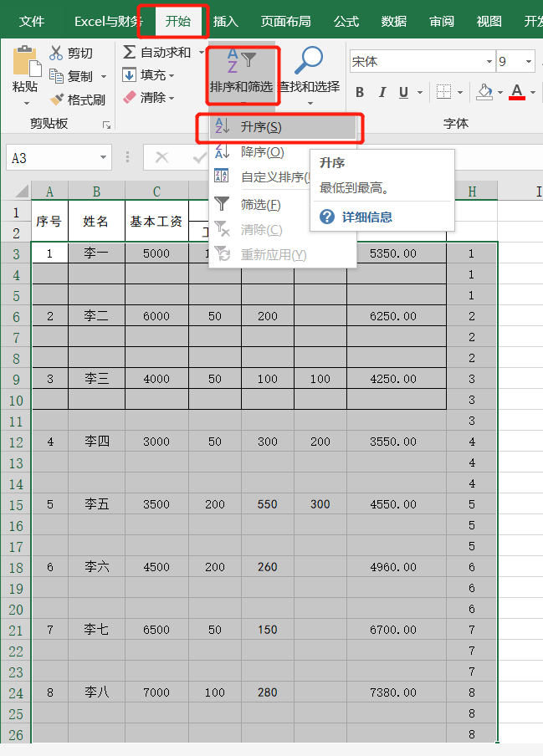Screen dimensions: 543x756
Task: Click the Sort & Filter (排序和筛选) button
Action: coord(241,75)
